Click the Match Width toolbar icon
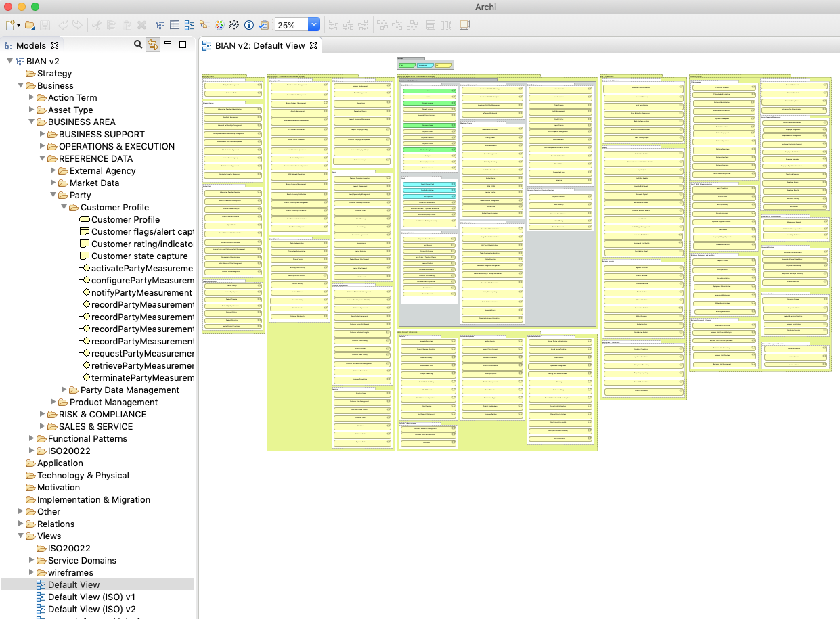 pos(430,25)
